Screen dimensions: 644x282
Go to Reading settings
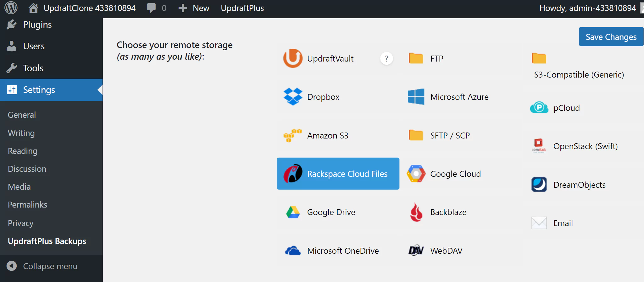pyautogui.click(x=22, y=151)
